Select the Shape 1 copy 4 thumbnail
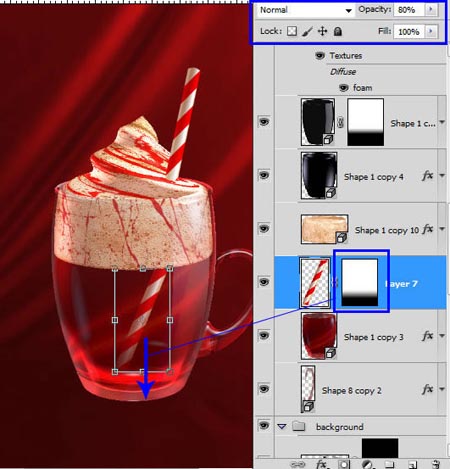 [x=319, y=176]
